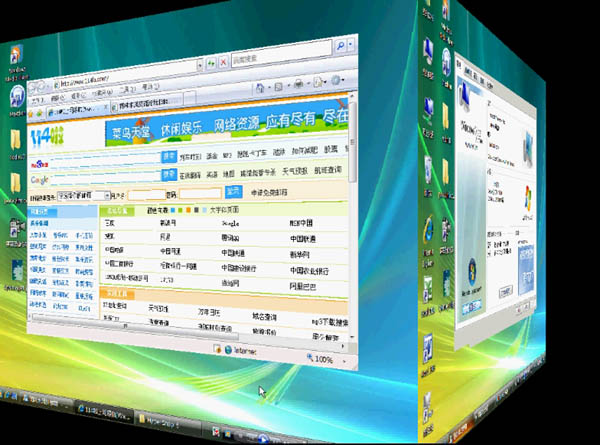
Task: Open the last menu bar item
Action: (x=150, y=87)
